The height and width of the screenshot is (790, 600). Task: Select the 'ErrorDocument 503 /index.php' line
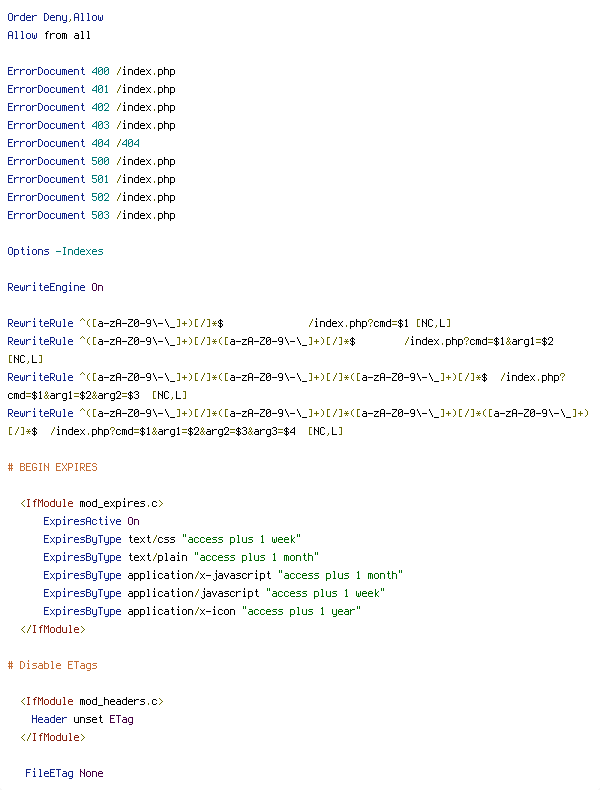[x=91, y=216]
